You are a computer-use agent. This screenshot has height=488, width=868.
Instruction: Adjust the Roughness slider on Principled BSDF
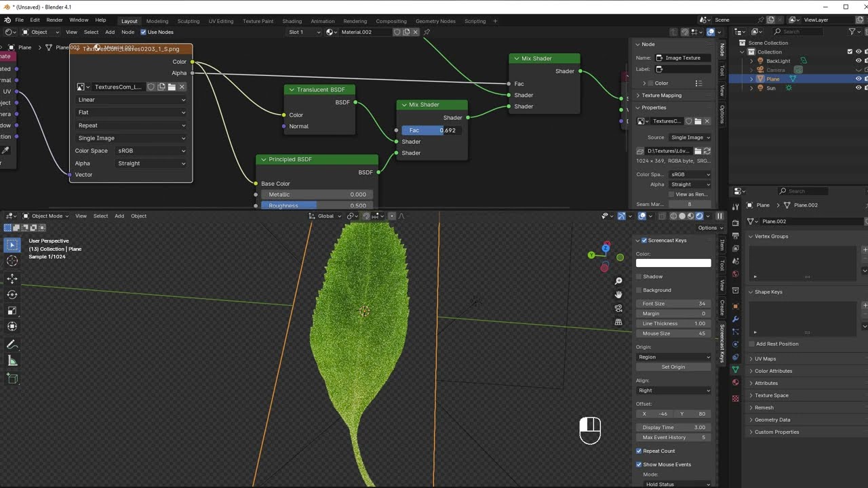pos(315,205)
